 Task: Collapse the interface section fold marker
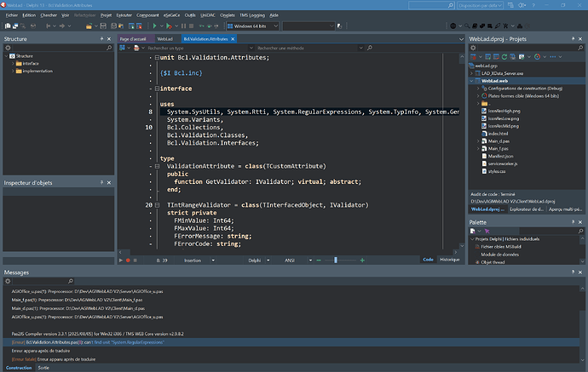[x=157, y=89]
